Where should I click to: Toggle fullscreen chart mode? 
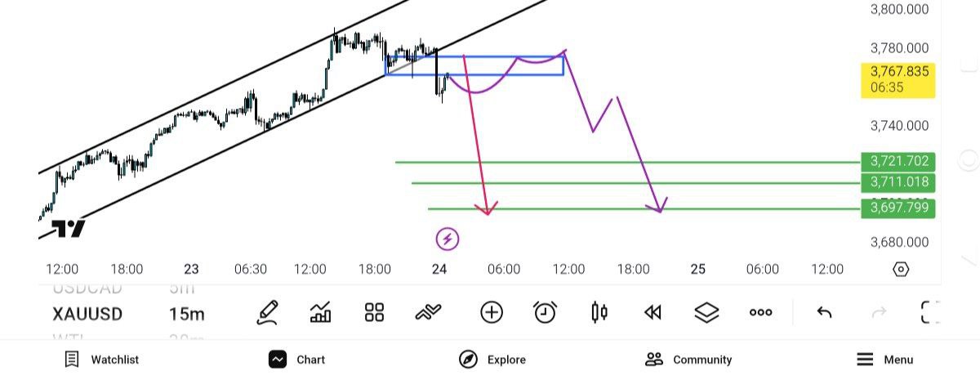pos(929,312)
